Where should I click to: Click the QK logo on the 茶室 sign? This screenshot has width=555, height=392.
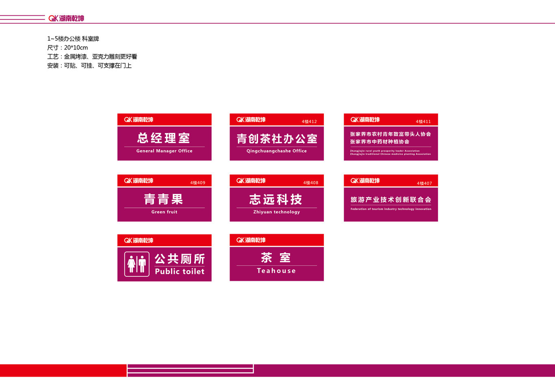pos(251,240)
